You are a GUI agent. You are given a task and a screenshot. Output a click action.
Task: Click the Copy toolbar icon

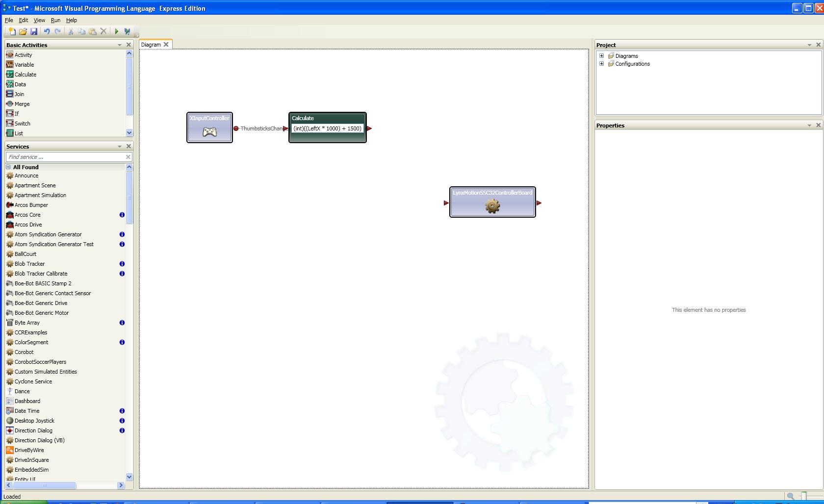pos(81,31)
